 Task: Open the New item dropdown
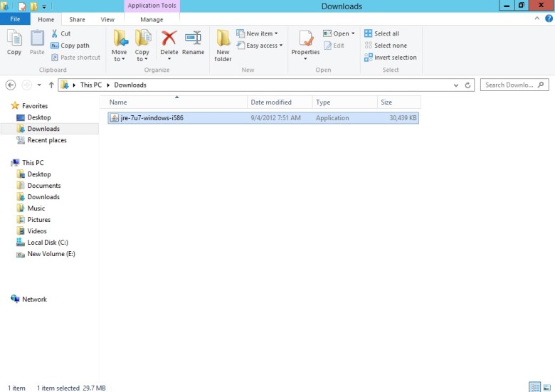point(261,33)
